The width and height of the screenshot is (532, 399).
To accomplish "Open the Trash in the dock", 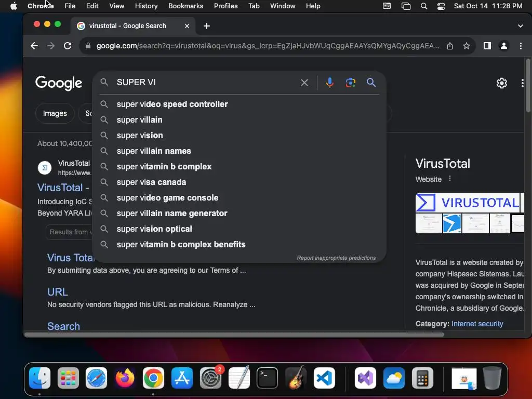I will (493, 378).
